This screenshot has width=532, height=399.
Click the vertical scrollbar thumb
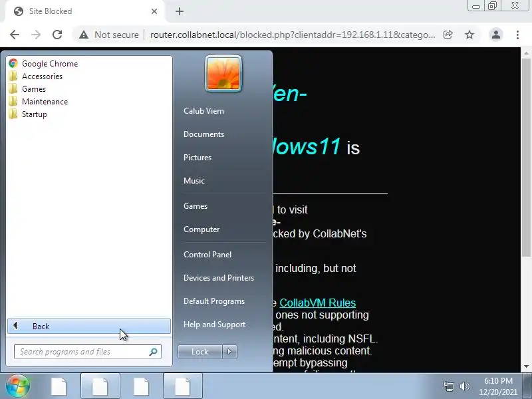tap(526, 158)
